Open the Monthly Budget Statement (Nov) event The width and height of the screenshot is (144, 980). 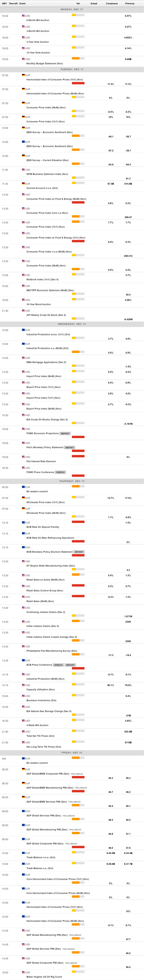tap(44, 64)
